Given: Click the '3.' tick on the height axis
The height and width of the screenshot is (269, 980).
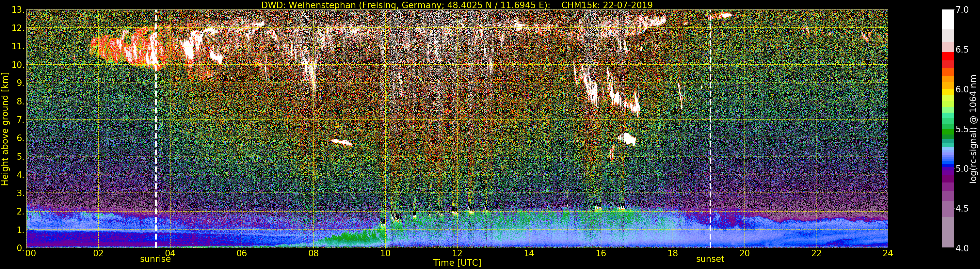Looking at the screenshot, I should pyautogui.click(x=20, y=193).
